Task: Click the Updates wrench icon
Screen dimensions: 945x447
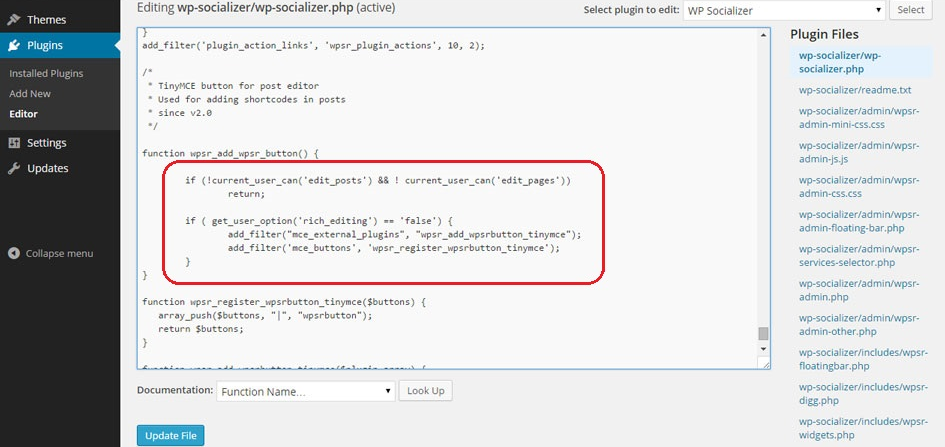Action: click(14, 168)
